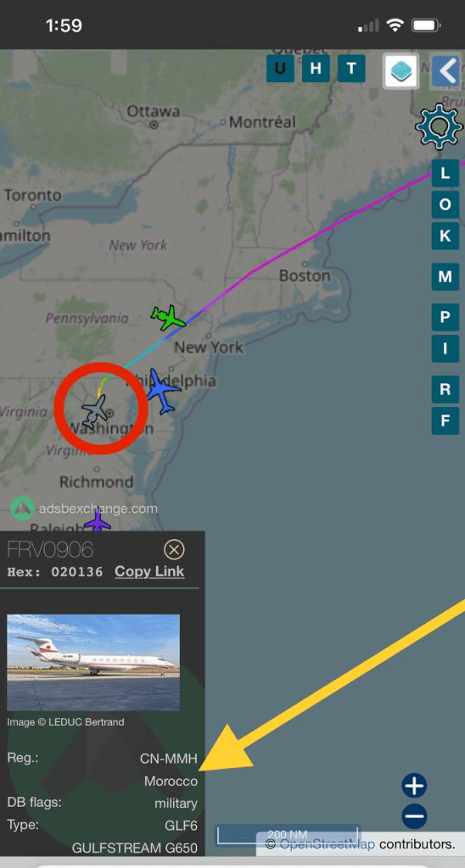Viewport: 465px width, 868px height.
Task: Click the Copy Link link
Action: (149, 572)
